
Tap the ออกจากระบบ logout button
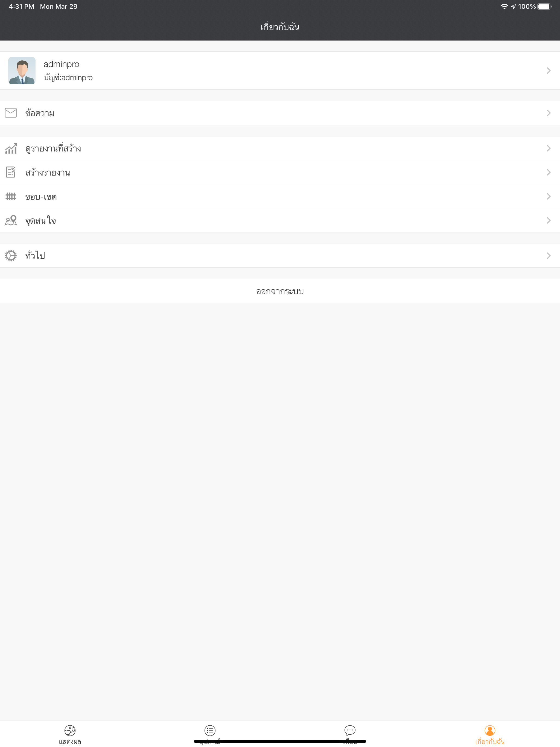pos(280,291)
